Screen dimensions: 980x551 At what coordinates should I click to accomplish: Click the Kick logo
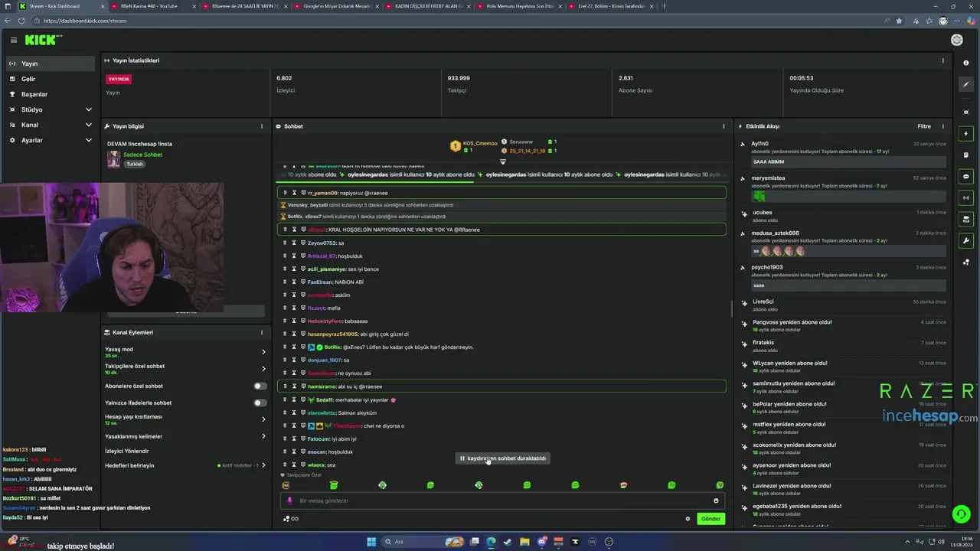[x=43, y=40]
